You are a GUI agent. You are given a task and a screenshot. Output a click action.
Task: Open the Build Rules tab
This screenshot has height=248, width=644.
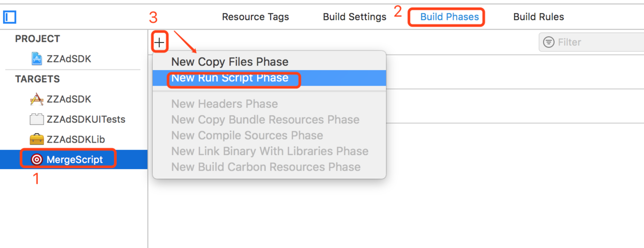538,17
